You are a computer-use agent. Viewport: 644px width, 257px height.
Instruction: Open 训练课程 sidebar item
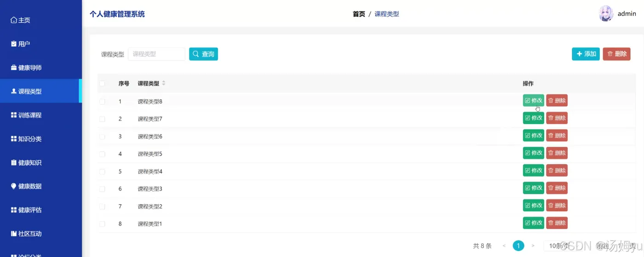[40, 115]
